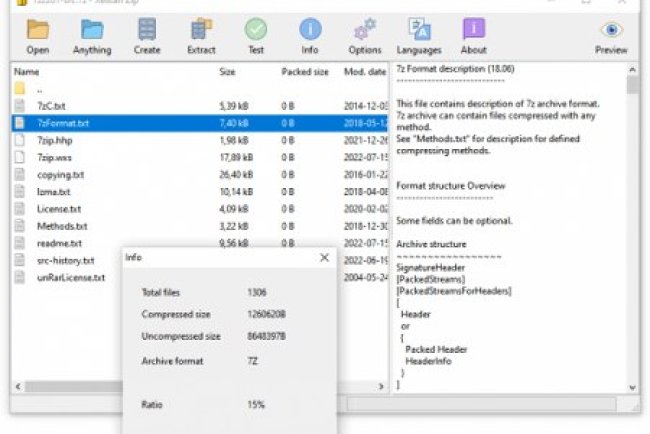This screenshot has width=650, height=434.
Task: Click the Total files value 1306
Action: tap(257, 293)
